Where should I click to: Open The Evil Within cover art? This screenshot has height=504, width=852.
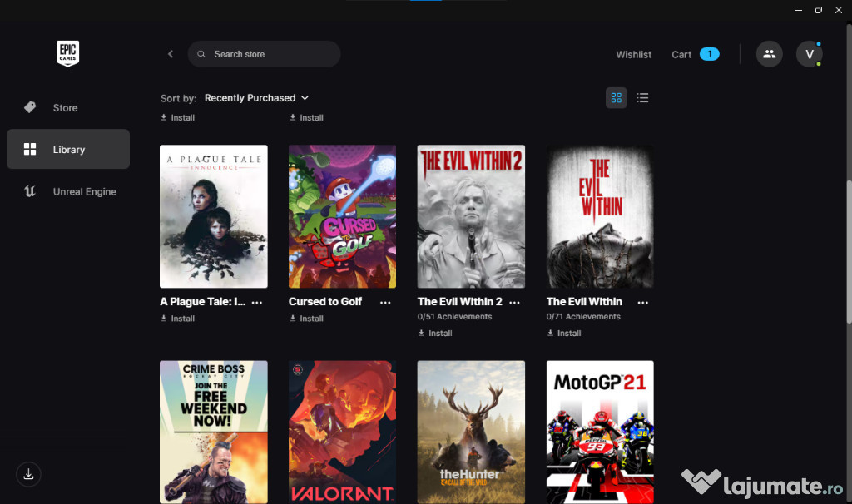[600, 216]
